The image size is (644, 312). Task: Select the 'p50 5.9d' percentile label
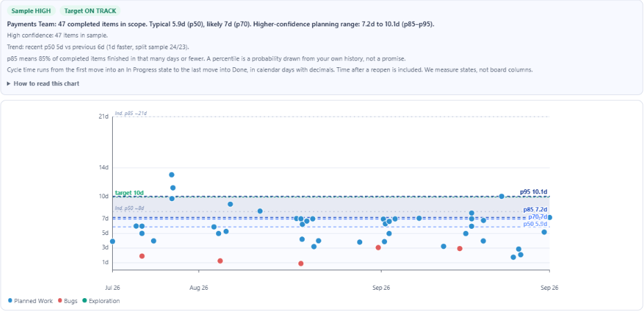coord(535,224)
